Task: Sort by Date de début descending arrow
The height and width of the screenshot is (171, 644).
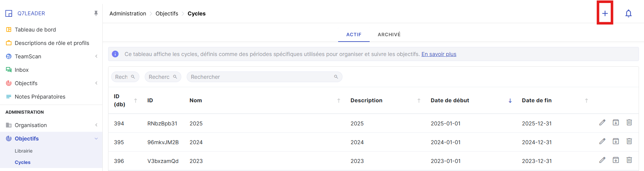Action: [510, 101]
